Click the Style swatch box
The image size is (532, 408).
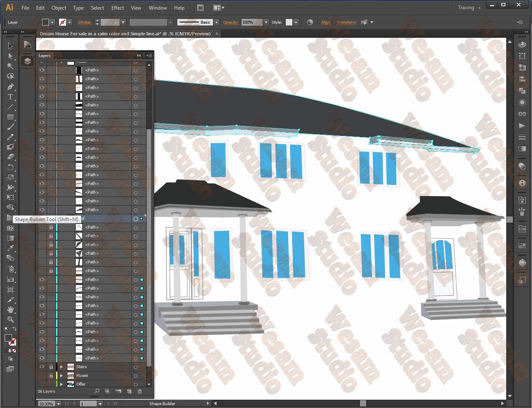289,22
